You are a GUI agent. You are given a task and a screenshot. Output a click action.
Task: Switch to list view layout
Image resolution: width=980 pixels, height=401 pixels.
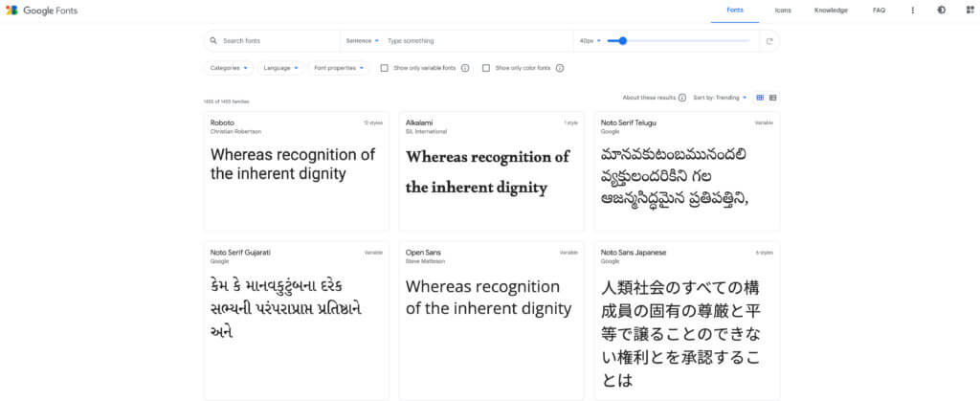772,98
